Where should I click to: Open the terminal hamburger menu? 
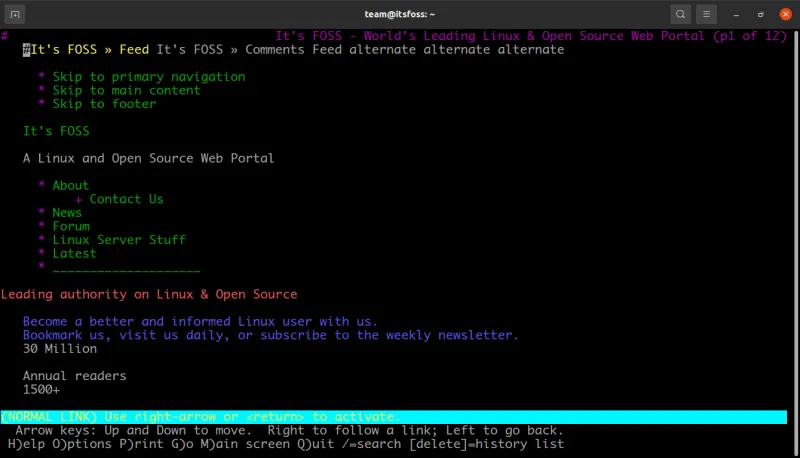tap(707, 14)
